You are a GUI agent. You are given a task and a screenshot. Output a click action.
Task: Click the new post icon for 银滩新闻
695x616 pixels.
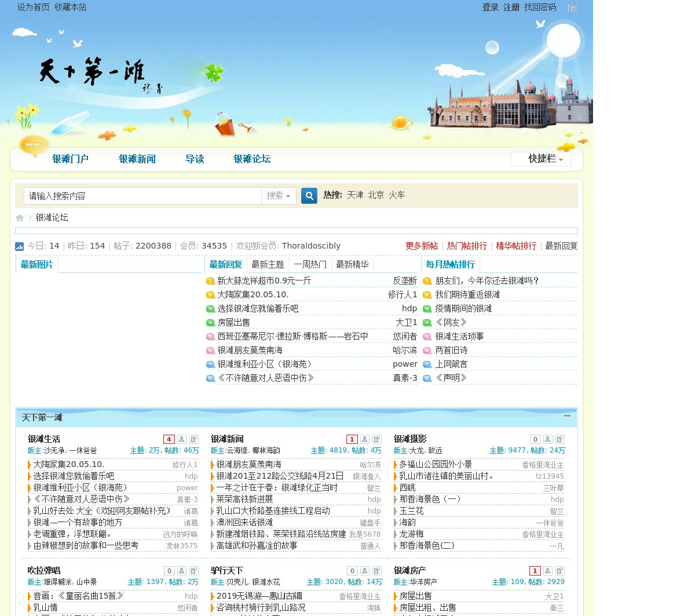pos(377,439)
